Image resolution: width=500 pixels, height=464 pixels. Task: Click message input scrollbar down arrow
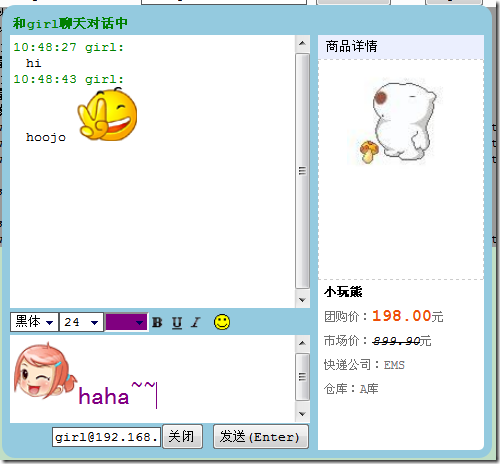tap(302, 414)
